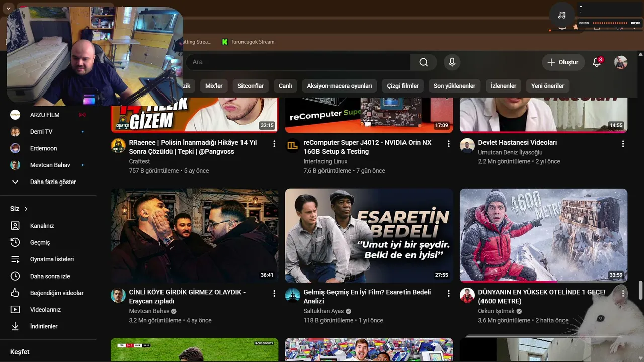Open DÜNYANIN EN YÜKSEK OTELİNDE video title
Image resolution: width=644 pixels, height=362 pixels.
[x=542, y=297]
